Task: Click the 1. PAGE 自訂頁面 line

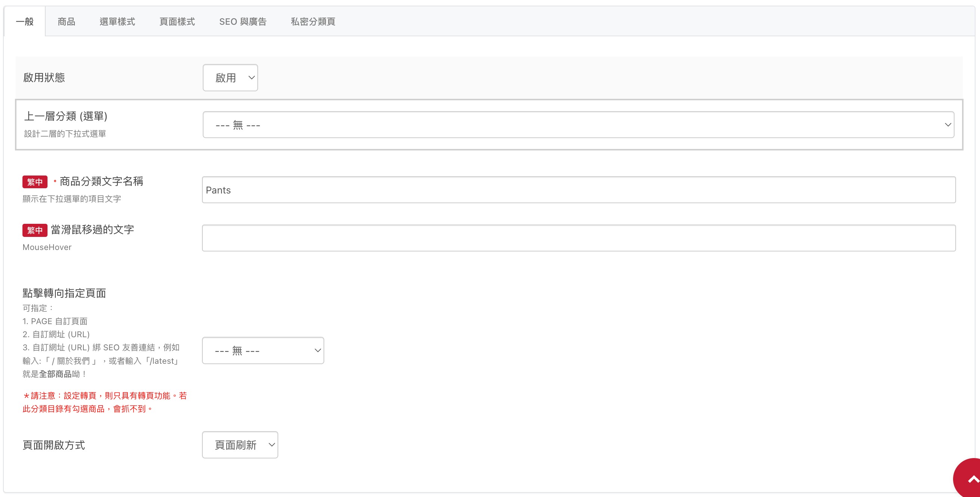Action: point(55,321)
